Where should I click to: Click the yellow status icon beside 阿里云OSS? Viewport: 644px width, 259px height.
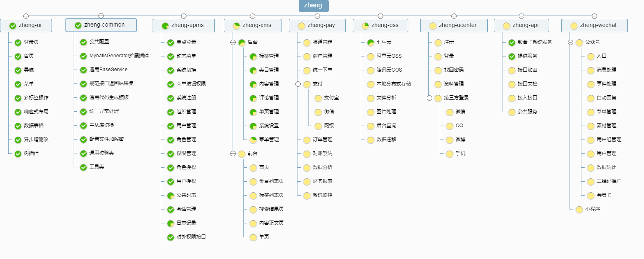[371, 56]
